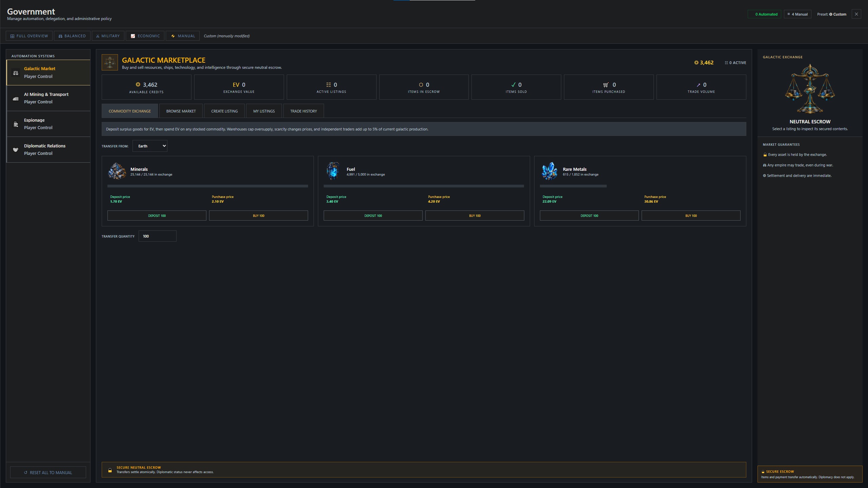Buy 100 Fuel
Image resolution: width=868 pixels, height=488 pixels.
475,216
